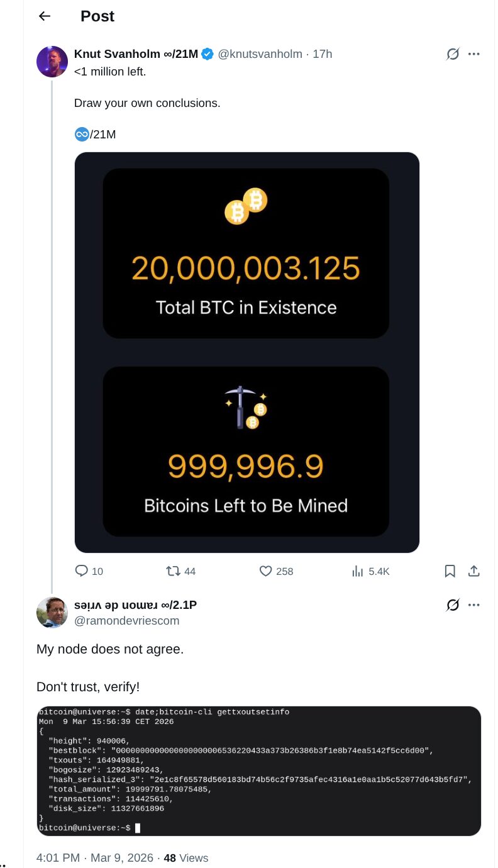Screen dimensions: 498x868
Task: Click Grok icon on ramon's reply
Action: click(x=453, y=605)
